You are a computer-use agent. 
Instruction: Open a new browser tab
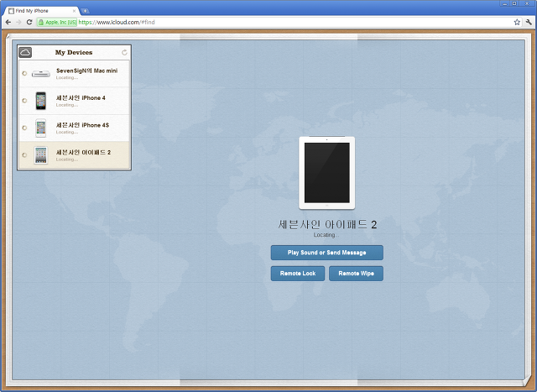[x=85, y=11]
